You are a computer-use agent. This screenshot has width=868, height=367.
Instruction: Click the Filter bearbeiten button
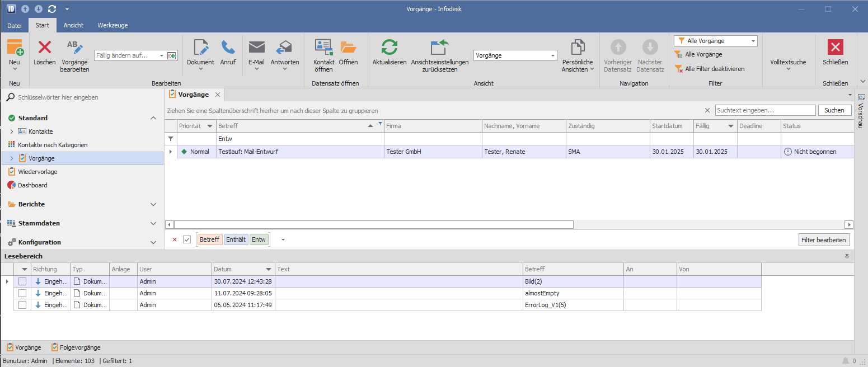[x=824, y=239]
